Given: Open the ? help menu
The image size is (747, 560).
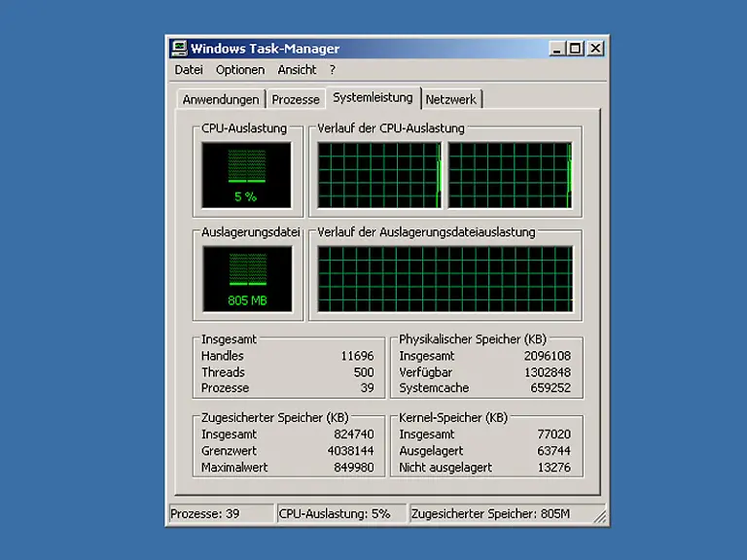Looking at the screenshot, I should click(333, 70).
